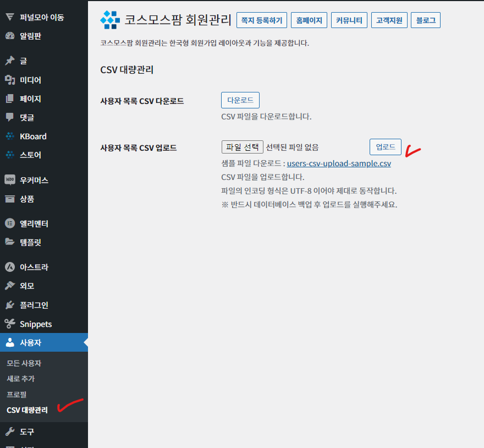Click the folder icon beside 템플릿
The height and width of the screenshot is (448, 484).
(10, 242)
